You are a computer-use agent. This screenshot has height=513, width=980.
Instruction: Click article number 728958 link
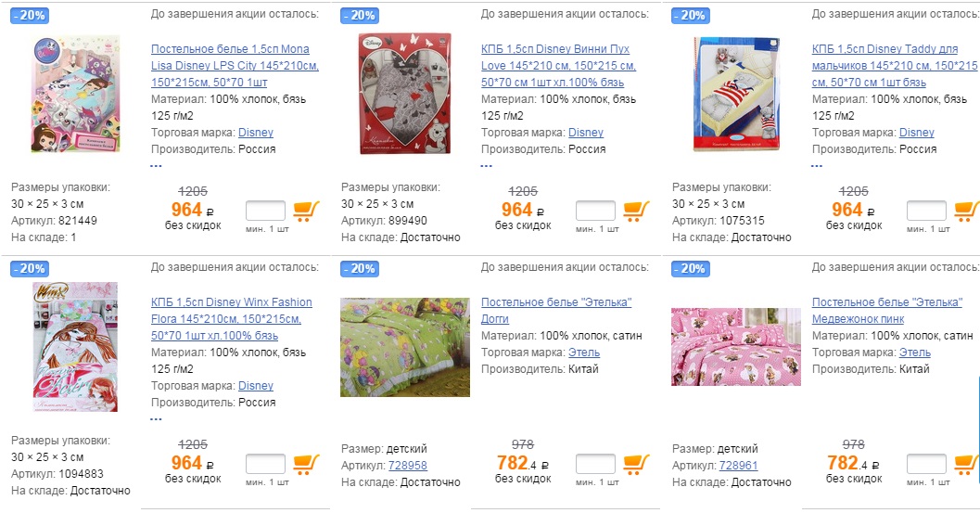point(407,466)
